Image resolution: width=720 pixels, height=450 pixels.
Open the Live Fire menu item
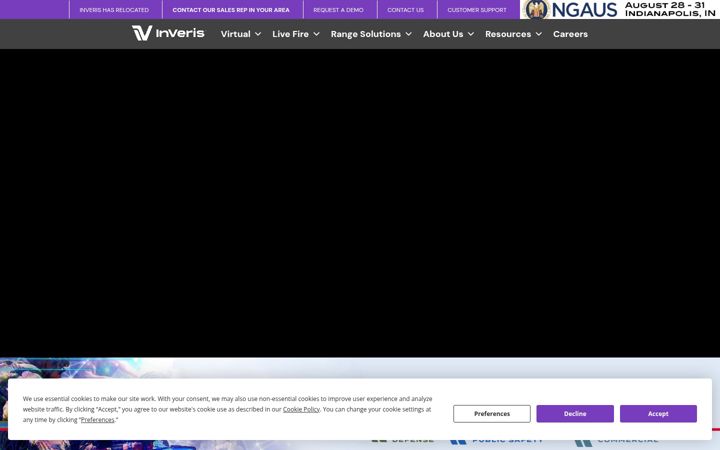tap(290, 34)
